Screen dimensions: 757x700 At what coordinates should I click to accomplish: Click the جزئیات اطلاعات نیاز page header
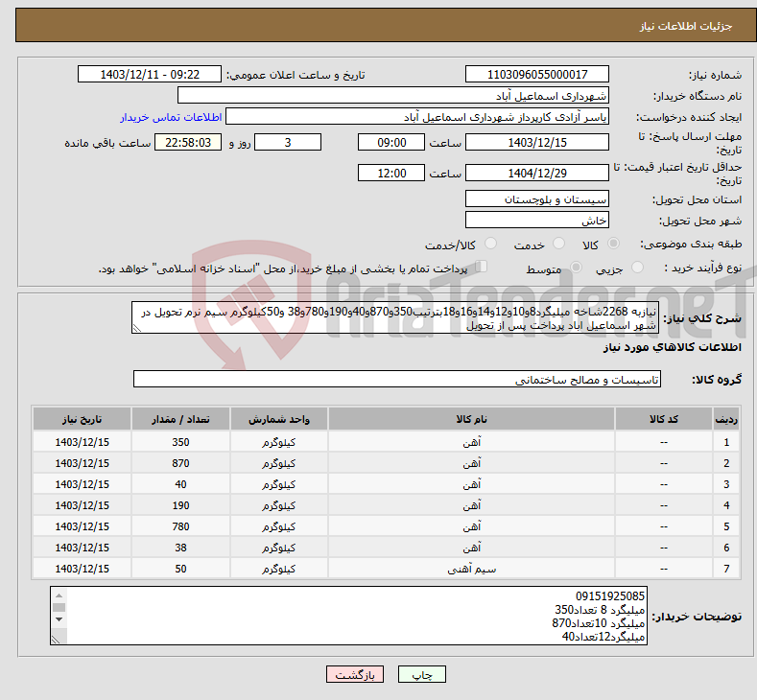686,26
